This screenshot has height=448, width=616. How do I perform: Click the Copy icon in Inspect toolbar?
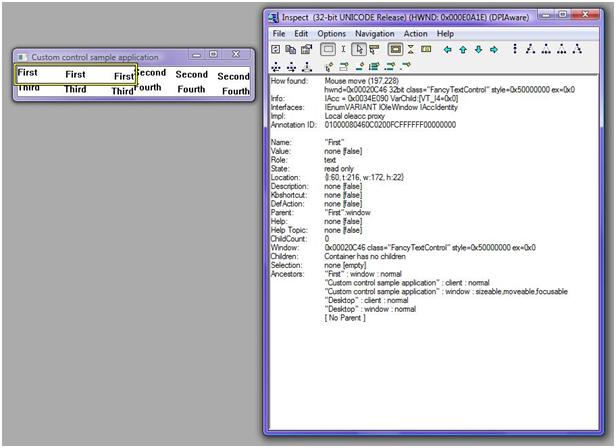pos(291,49)
